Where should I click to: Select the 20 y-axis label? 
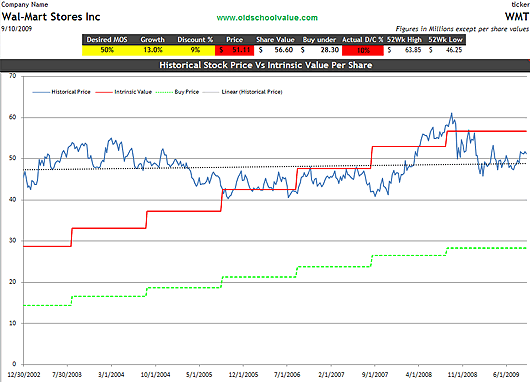coord(13,282)
